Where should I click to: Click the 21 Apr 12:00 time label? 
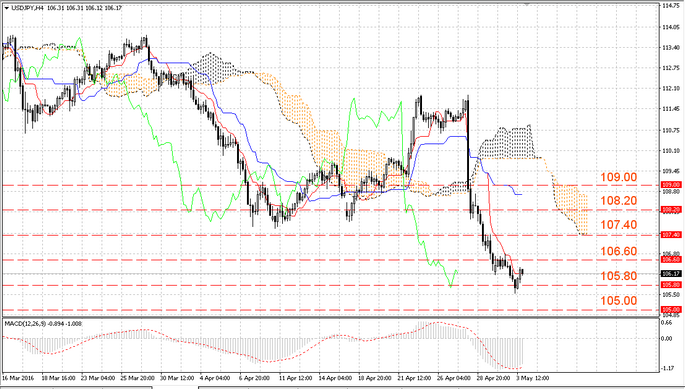(414, 378)
